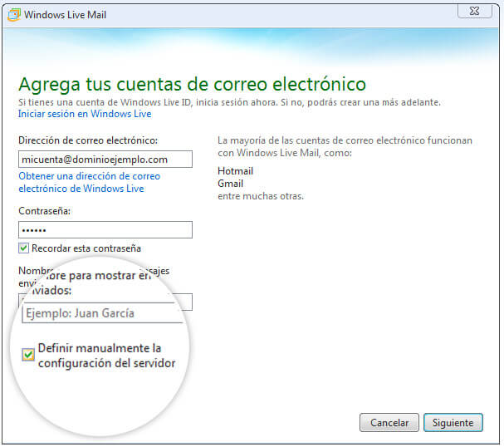Viewport: 504px width, 447px height.
Task: Follow 'Obtener una dirección de correo electrónico' link
Action: [x=89, y=182]
